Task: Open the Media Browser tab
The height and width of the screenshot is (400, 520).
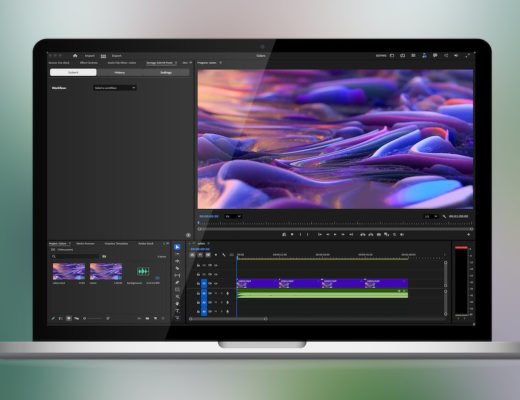Action: (x=85, y=244)
